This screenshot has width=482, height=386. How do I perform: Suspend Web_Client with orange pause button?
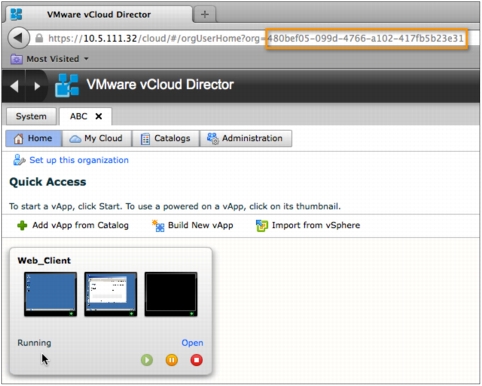172,360
